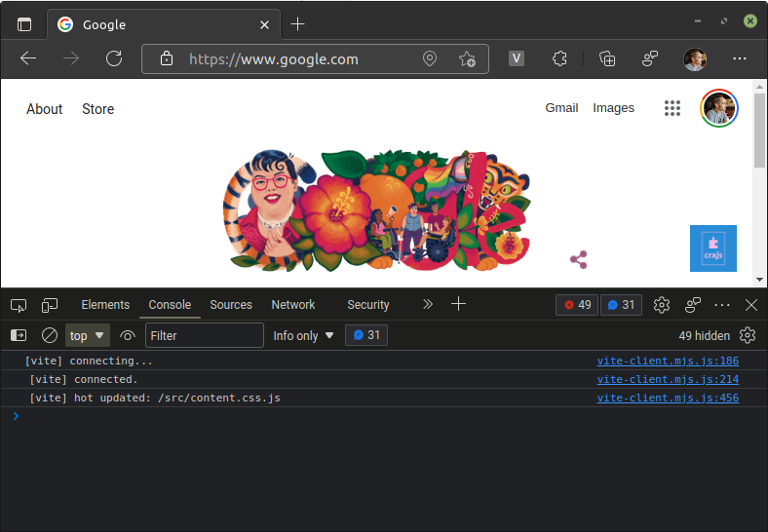Screen dimensions: 768x532
Task: Open the feedback icon in browser toolbar
Action: click(650, 58)
